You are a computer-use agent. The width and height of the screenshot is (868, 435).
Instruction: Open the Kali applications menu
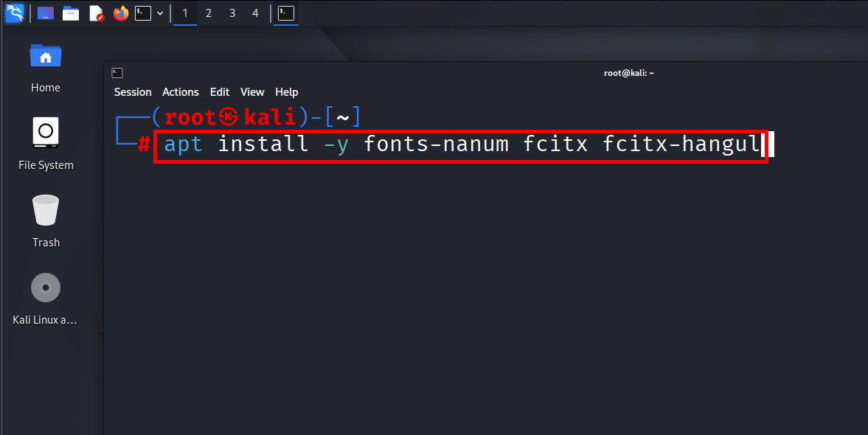coord(15,13)
